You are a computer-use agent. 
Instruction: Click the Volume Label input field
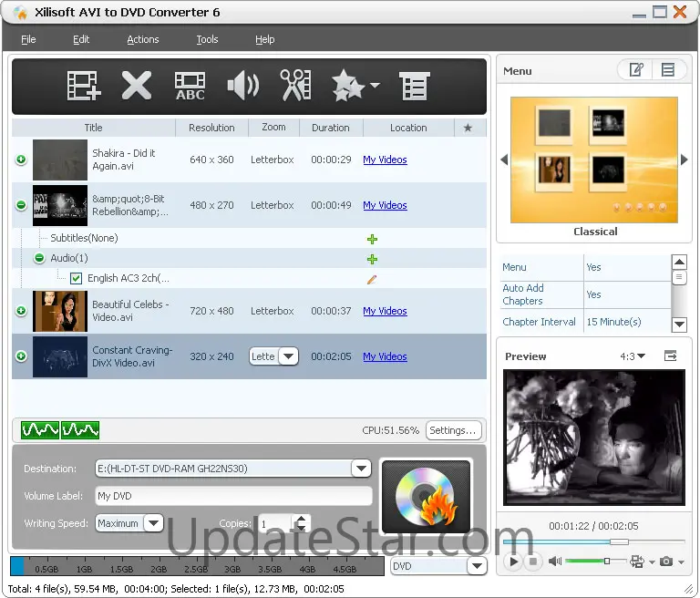coord(233,496)
